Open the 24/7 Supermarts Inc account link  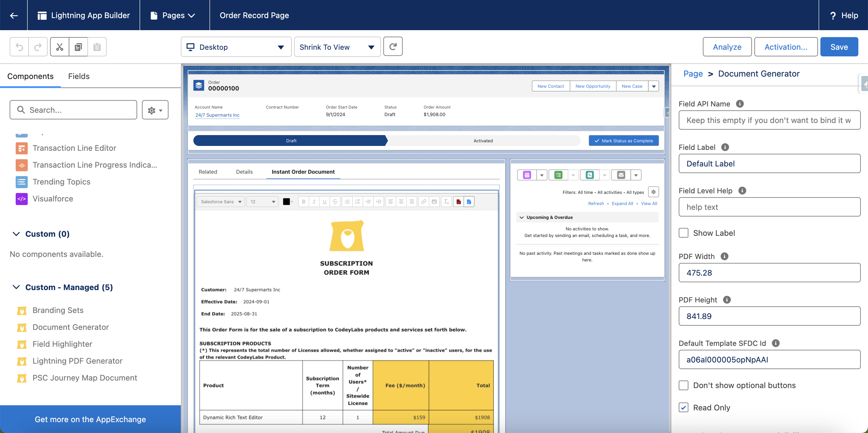(217, 115)
